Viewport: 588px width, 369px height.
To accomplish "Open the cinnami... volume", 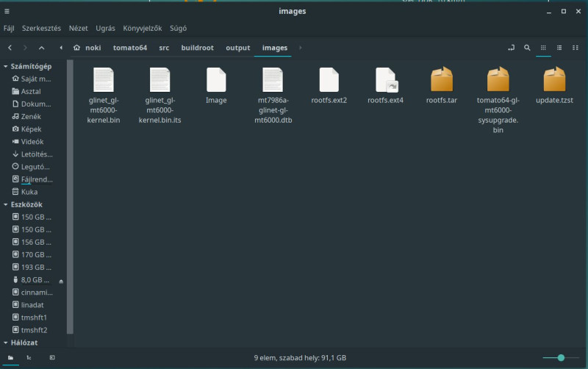I will point(32,293).
